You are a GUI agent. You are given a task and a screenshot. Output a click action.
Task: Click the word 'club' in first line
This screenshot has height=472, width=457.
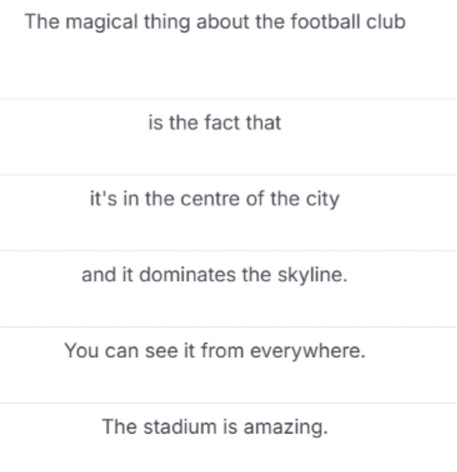(386, 22)
